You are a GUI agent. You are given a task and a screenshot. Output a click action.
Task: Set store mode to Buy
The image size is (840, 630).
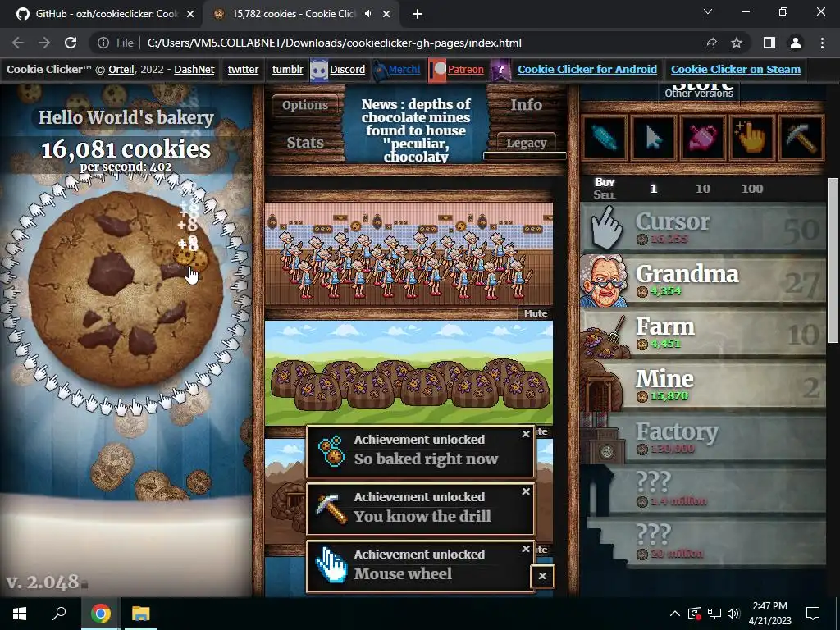pyautogui.click(x=605, y=182)
